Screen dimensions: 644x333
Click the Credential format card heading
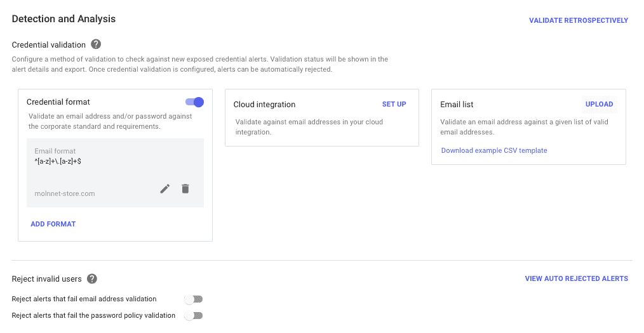(58, 101)
